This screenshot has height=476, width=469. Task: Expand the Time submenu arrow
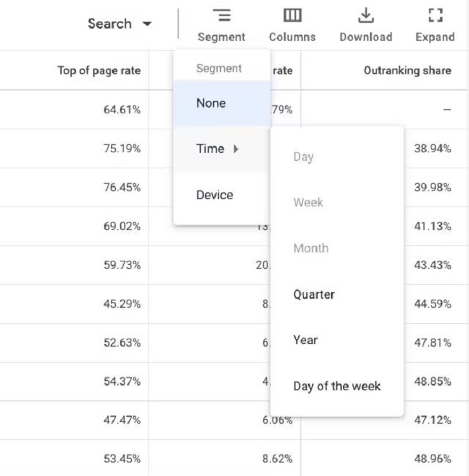click(x=236, y=149)
